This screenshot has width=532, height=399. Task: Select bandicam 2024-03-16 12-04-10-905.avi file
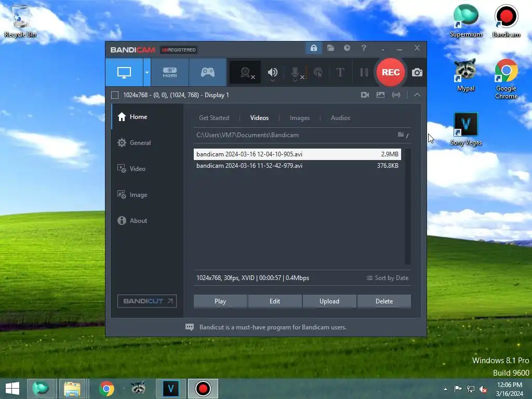point(297,154)
